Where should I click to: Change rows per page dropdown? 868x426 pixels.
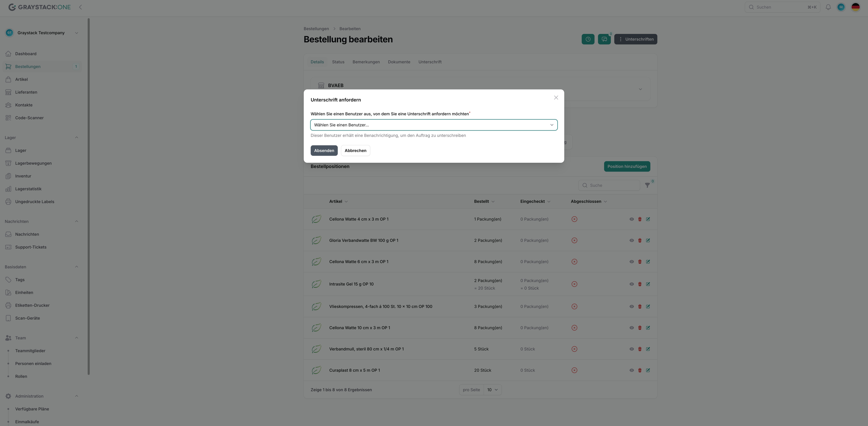(x=492, y=390)
